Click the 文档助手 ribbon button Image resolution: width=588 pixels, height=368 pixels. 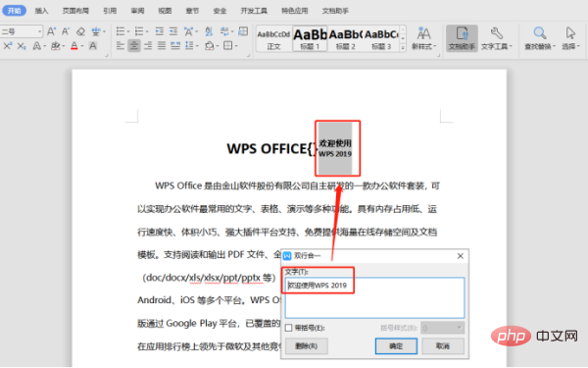(462, 38)
